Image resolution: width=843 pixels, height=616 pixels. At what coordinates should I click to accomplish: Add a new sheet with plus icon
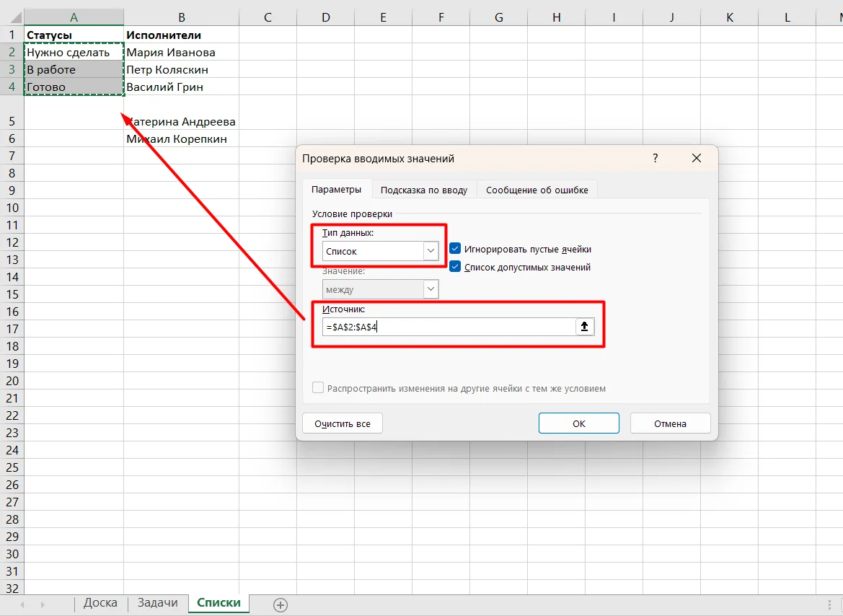tap(280, 604)
